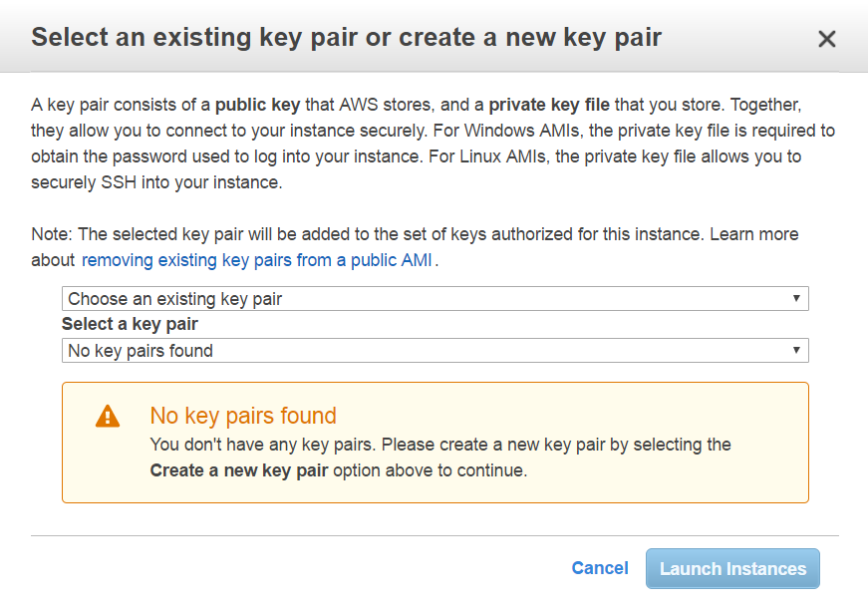Image resolution: width=868 pixels, height=611 pixels.
Task: Click the Cancel link
Action: (x=599, y=568)
